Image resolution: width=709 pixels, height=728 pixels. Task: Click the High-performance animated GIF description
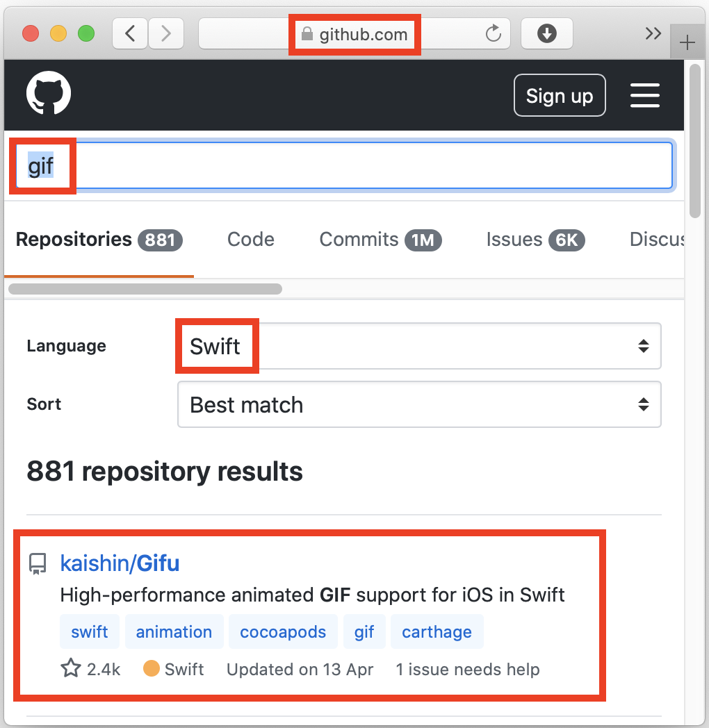[312, 595]
